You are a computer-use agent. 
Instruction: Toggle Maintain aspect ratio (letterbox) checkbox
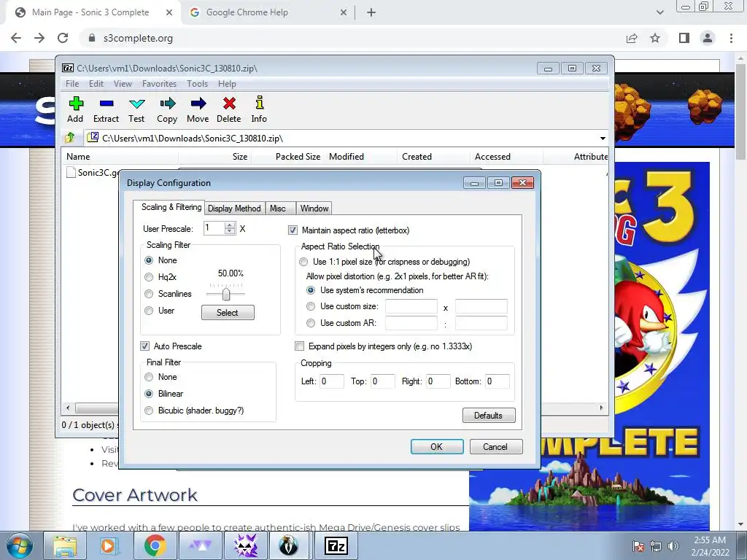[293, 230]
